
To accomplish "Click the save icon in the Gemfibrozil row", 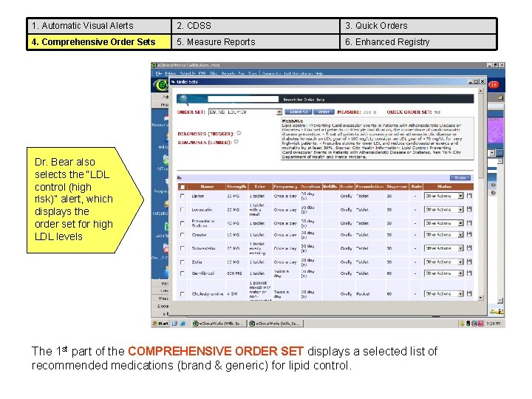I will 469,273.
